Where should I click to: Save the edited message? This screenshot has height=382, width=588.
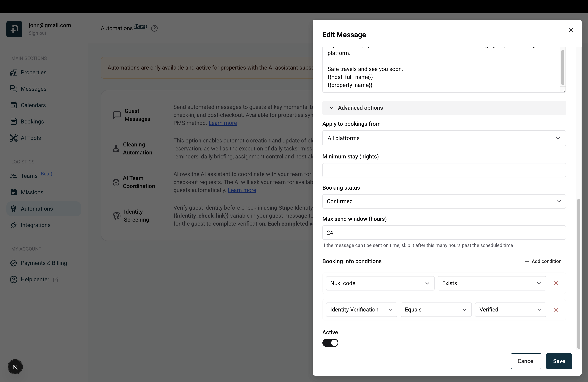[559, 361]
